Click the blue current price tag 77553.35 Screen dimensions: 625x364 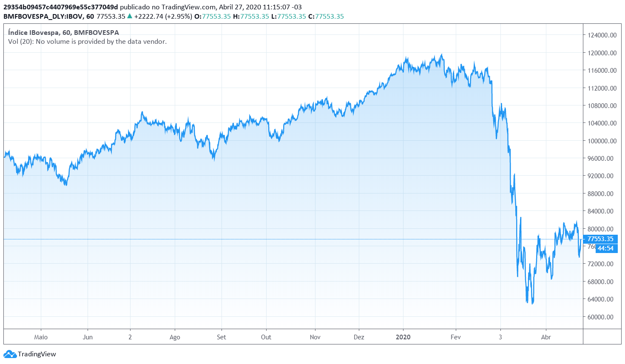[600, 239]
